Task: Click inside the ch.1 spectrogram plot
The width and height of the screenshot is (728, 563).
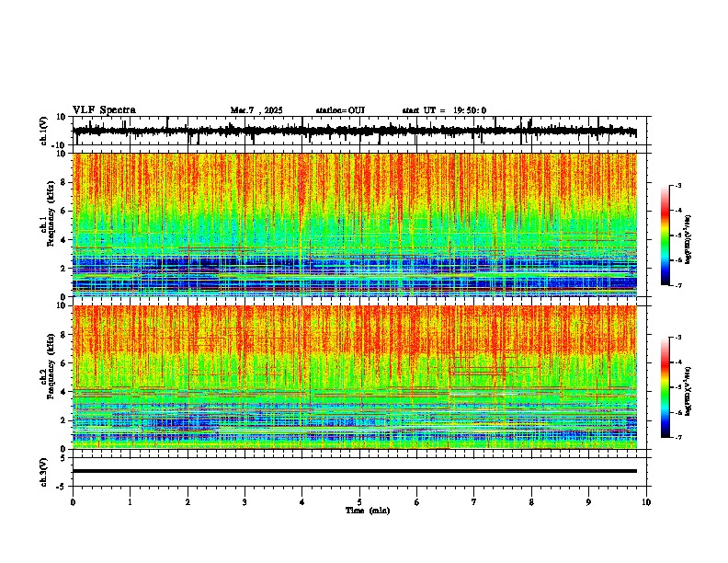Action: click(x=355, y=224)
